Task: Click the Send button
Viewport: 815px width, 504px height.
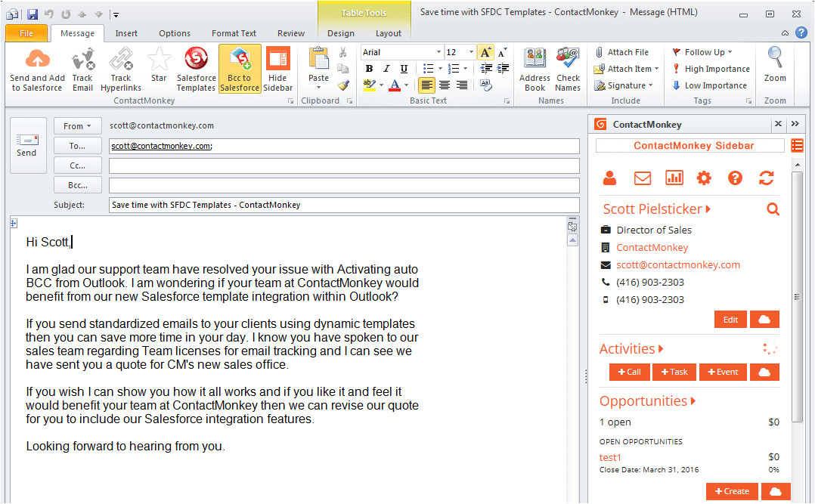Action: pos(26,145)
